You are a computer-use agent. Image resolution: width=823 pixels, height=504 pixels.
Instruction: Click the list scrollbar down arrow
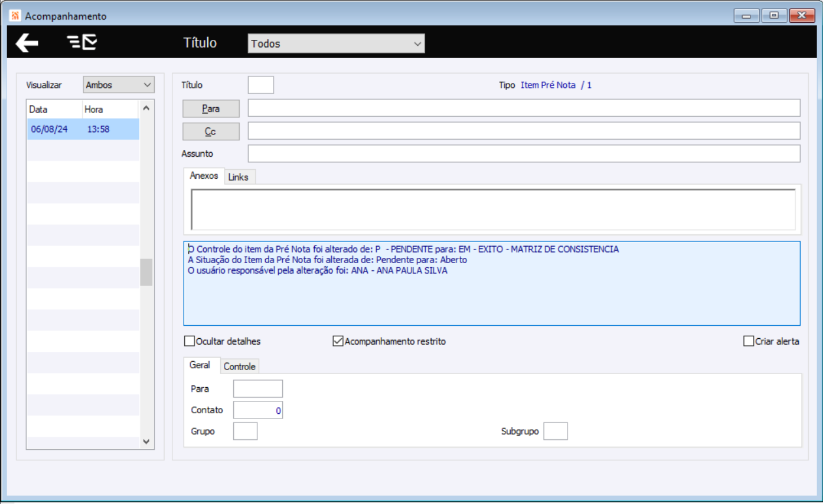146,441
